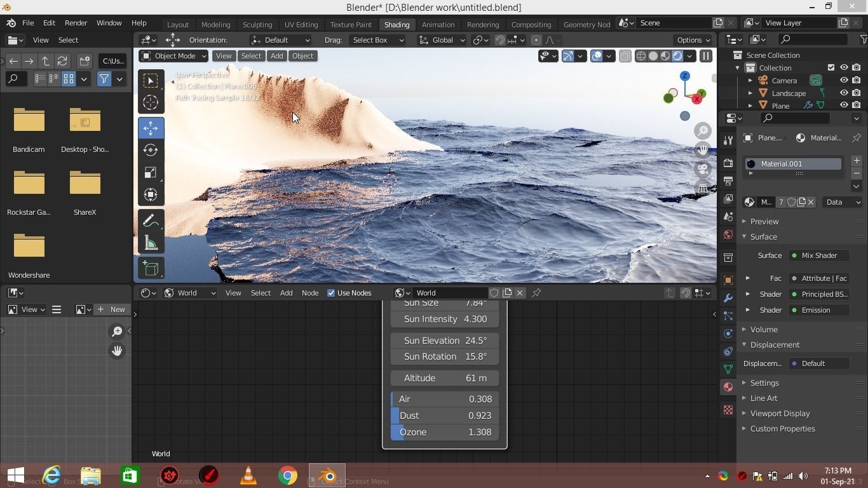The image size is (868, 488).
Task: Open node editor Add menu
Action: click(x=286, y=293)
